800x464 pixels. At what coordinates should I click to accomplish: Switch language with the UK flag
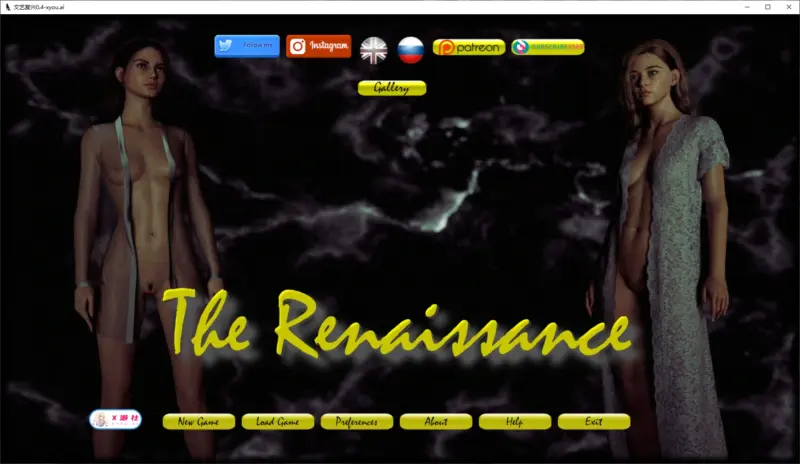(373, 50)
